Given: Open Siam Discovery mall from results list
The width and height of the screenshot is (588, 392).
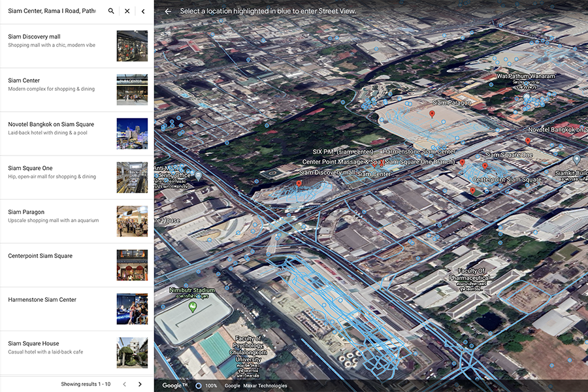Looking at the screenshot, I should [x=59, y=41].
